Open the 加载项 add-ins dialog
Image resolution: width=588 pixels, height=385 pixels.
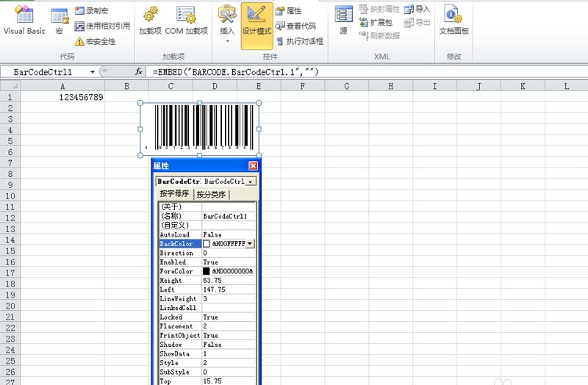pyautogui.click(x=150, y=21)
